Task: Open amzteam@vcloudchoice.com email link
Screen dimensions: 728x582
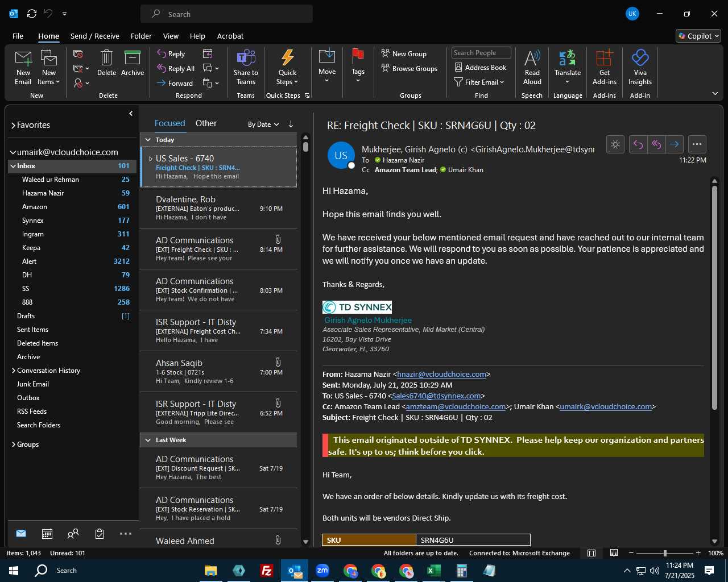Action: point(456,406)
